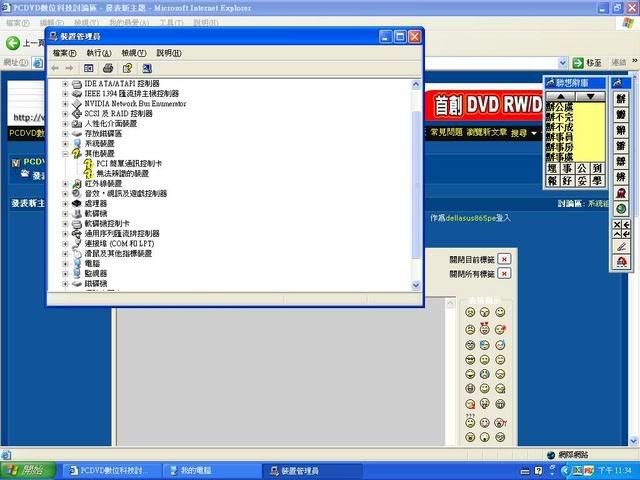Switch to the 我的電腦 taskbar button
The width and height of the screenshot is (640, 480).
[x=211, y=471]
